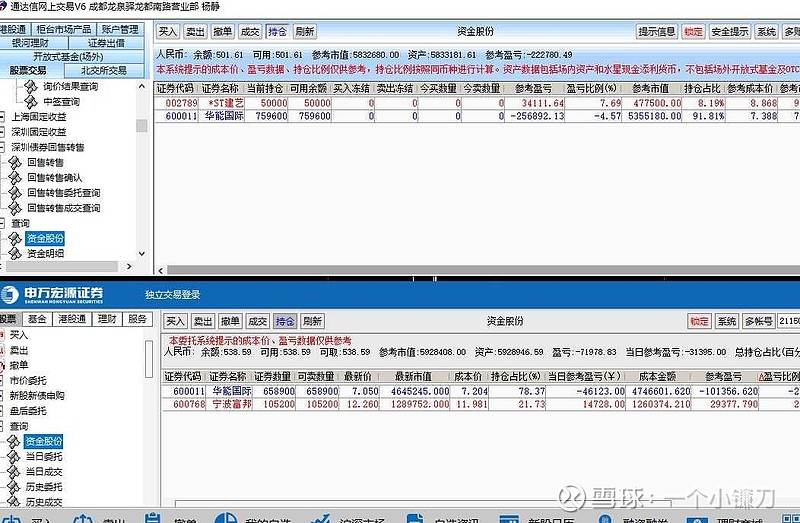Click the icon next to 回售转售 tree item
800x523 pixels.
click(x=15, y=162)
